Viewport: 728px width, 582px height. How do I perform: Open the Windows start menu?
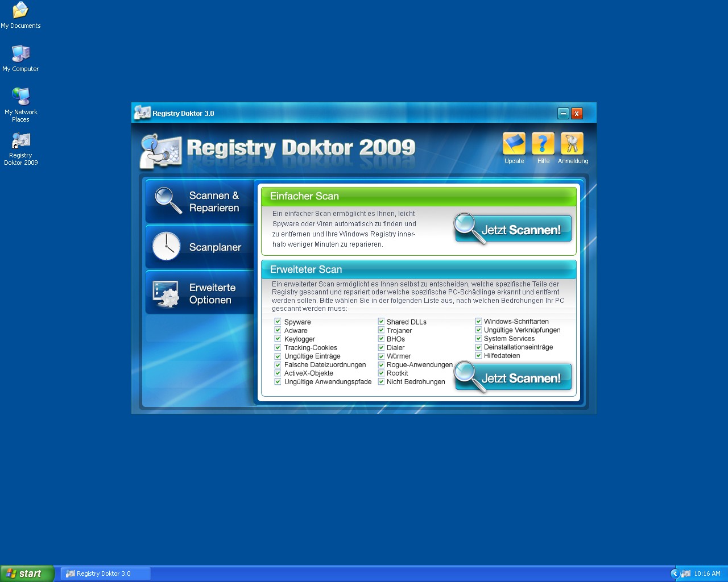pyautogui.click(x=27, y=573)
